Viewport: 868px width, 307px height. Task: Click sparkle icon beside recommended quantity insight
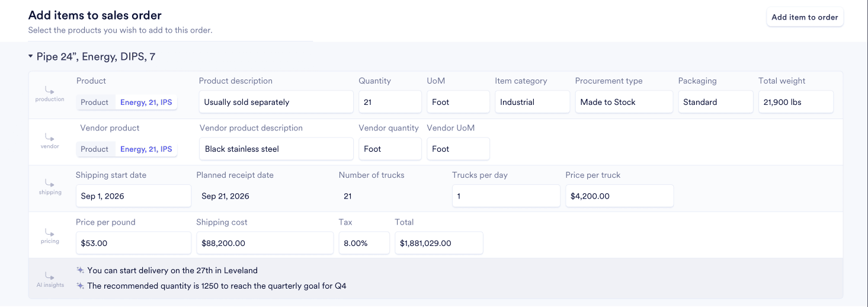click(x=81, y=286)
